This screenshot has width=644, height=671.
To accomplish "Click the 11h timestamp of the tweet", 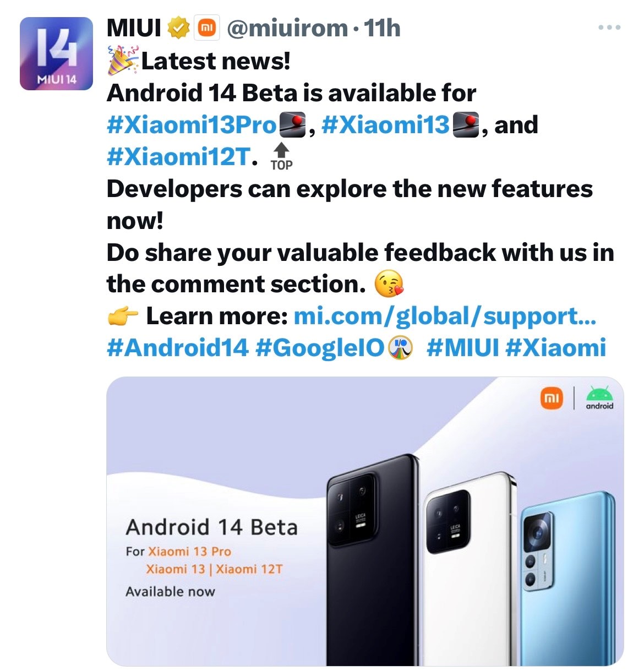I will tap(382, 28).
